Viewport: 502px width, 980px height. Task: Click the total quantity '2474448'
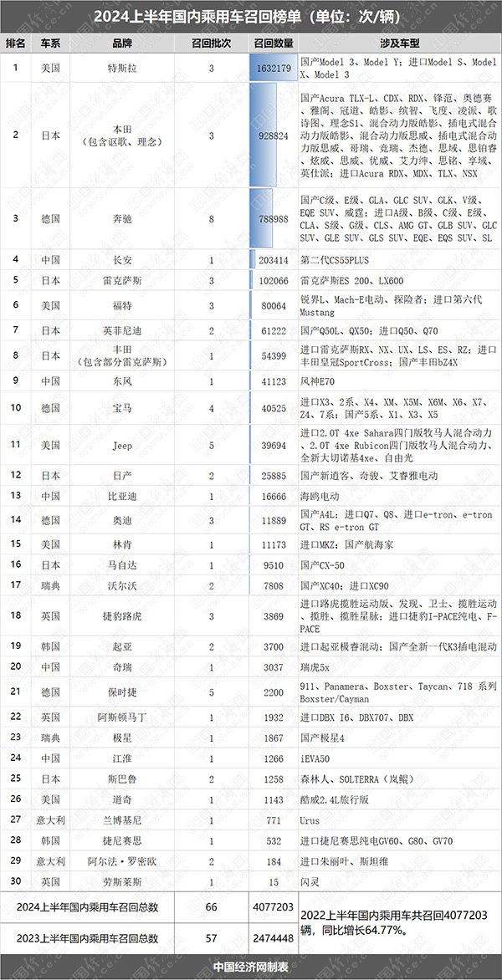coord(274,938)
